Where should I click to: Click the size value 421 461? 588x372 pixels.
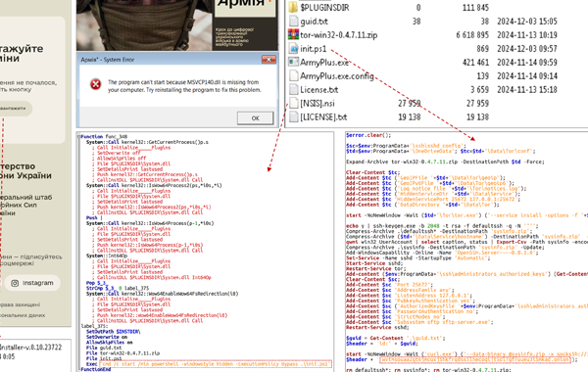coord(475,63)
